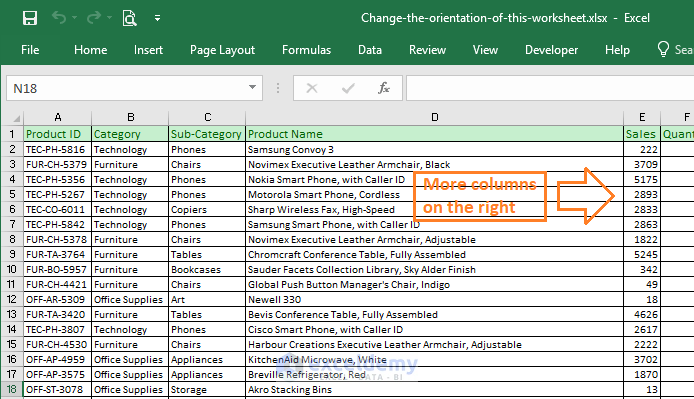Screen dimensions: 694x399
Task: Click the Redo arrow icon
Action: (x=94, y=18)
